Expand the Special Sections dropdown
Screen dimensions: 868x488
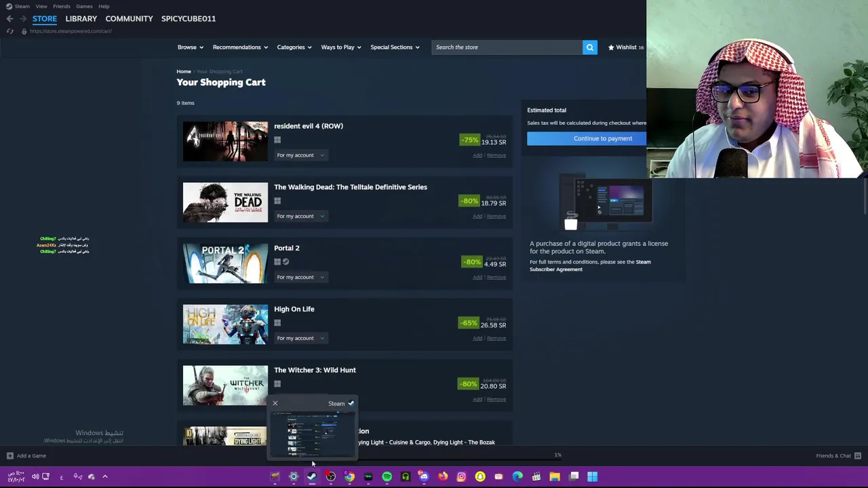[395, 47]
